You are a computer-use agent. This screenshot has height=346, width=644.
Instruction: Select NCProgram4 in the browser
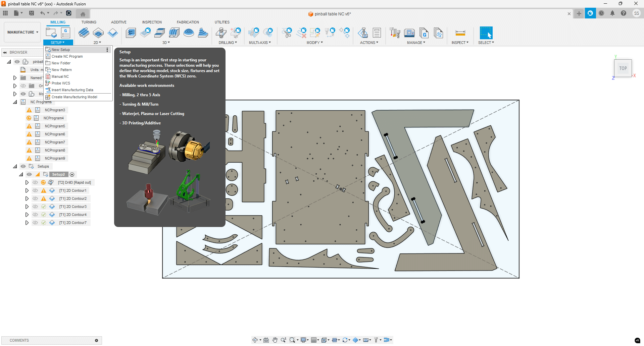coord(54,118)
